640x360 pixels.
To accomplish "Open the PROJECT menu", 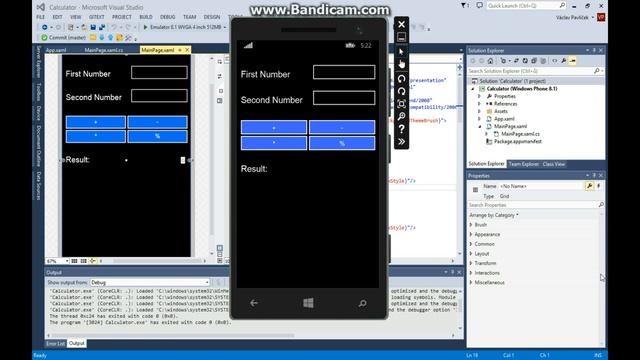I will pyautogui.click(x=122, y=17).
